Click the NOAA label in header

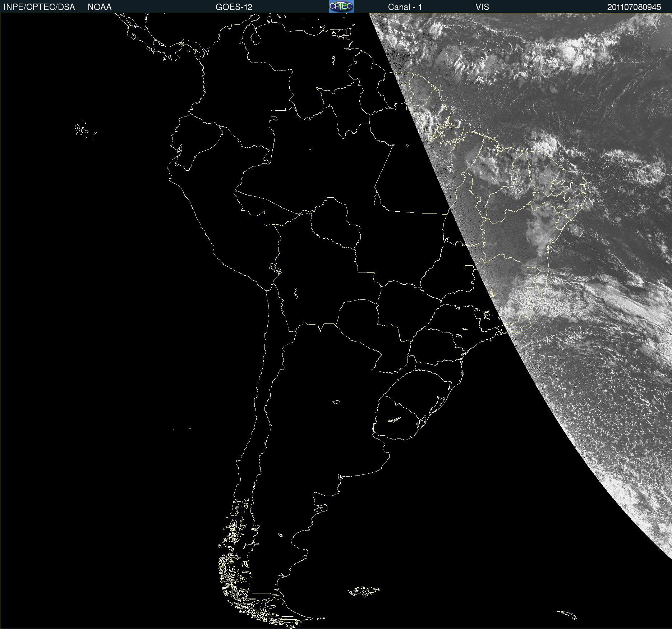(100, 7)
